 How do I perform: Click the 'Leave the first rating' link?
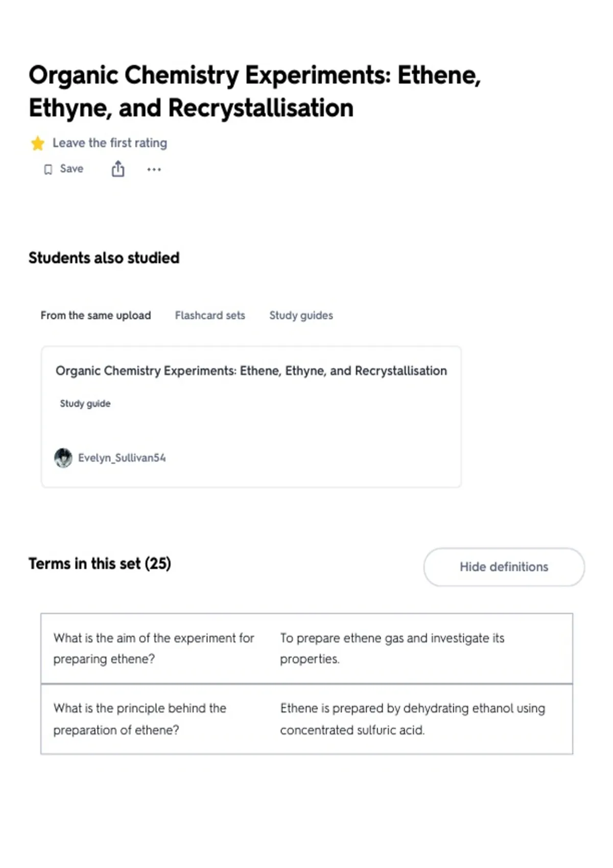coord(110,143)
